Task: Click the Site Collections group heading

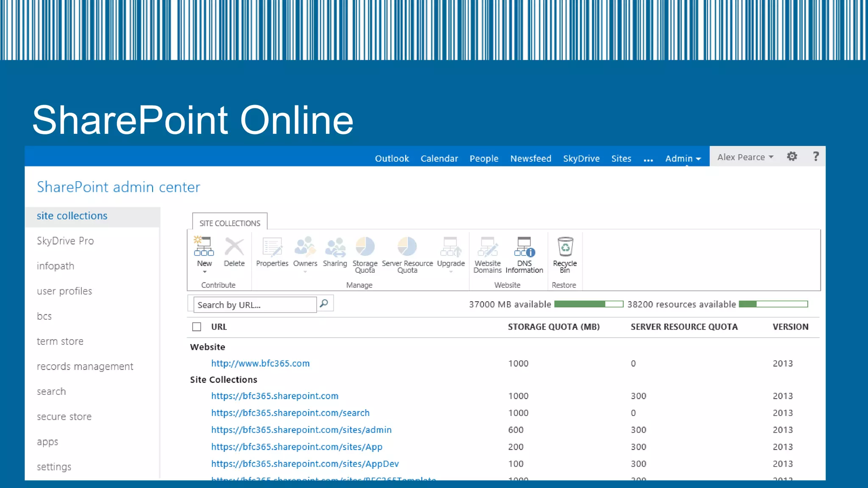Action: (x=223, y=380)
